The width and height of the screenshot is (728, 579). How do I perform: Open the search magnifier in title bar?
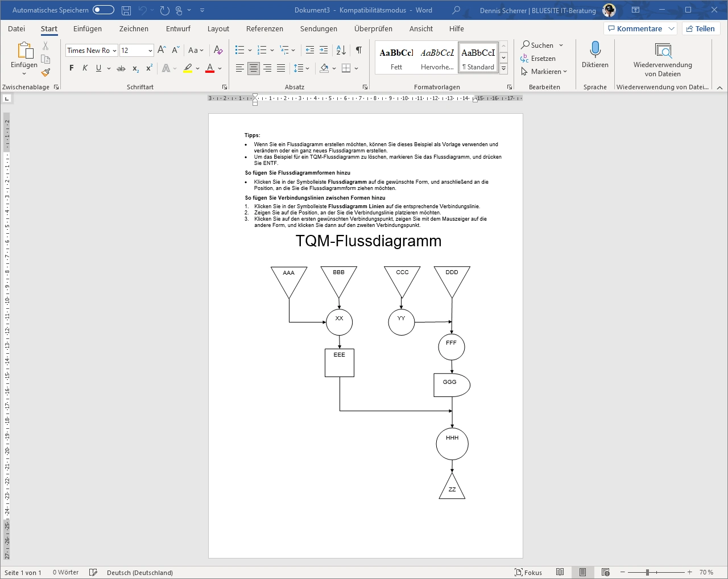[456, 10]
